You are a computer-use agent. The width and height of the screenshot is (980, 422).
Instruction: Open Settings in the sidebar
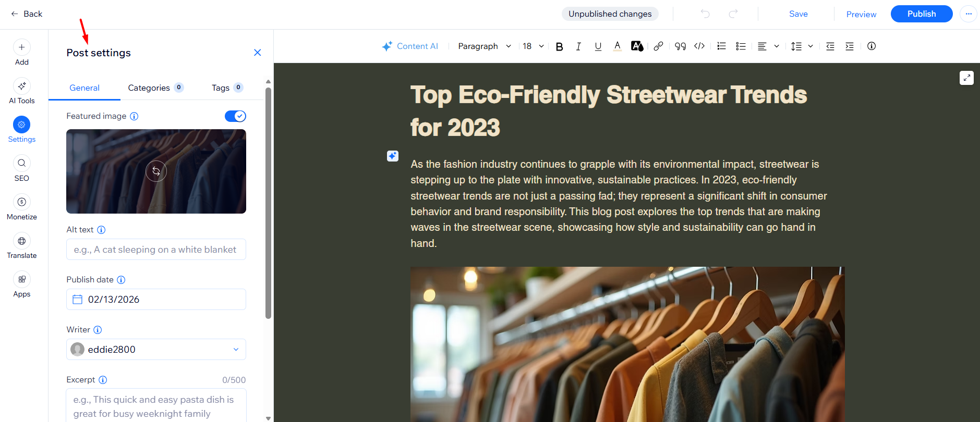tap(21, 130)
